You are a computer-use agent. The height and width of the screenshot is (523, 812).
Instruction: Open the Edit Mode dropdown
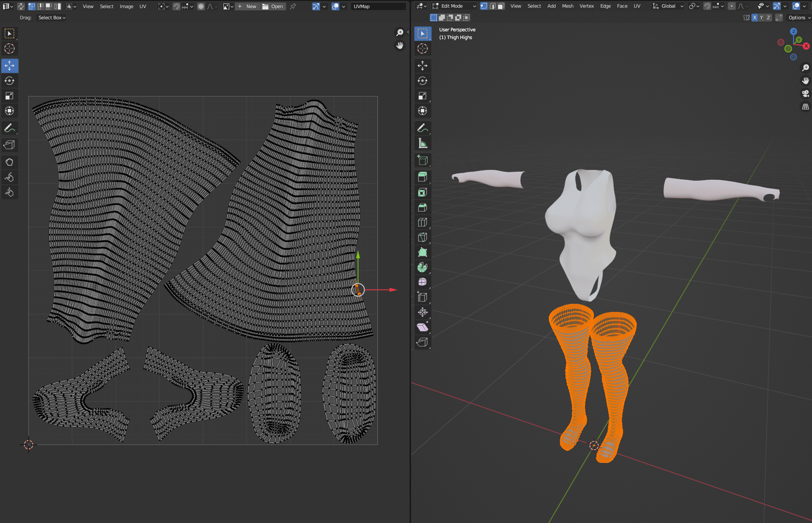tap(455, 6)
